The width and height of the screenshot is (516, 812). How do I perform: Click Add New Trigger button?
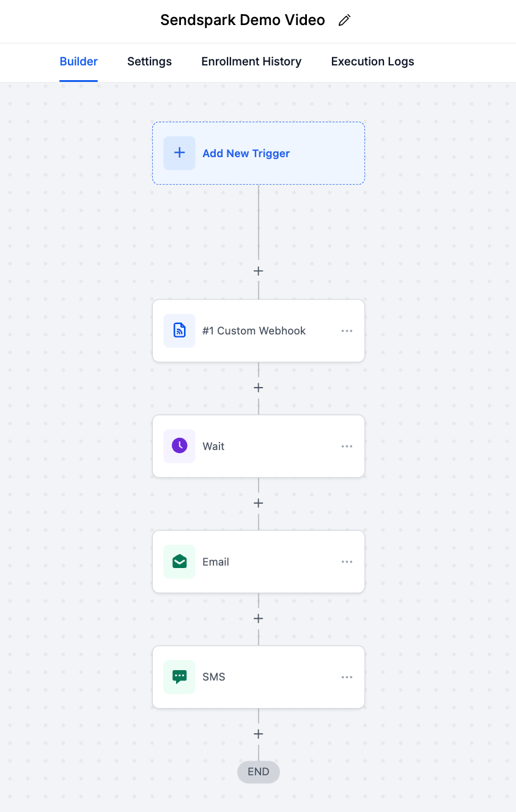[259, 153]
